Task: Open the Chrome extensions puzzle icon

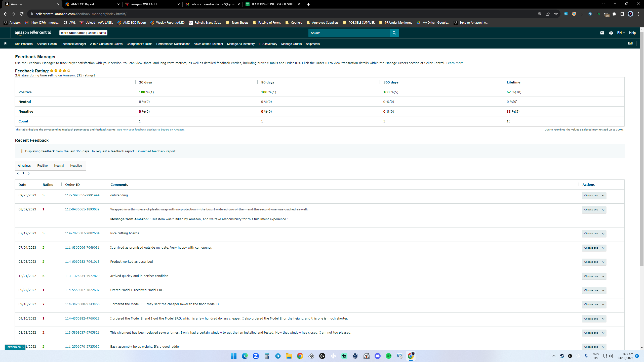Action: click(x=614, y=14)
